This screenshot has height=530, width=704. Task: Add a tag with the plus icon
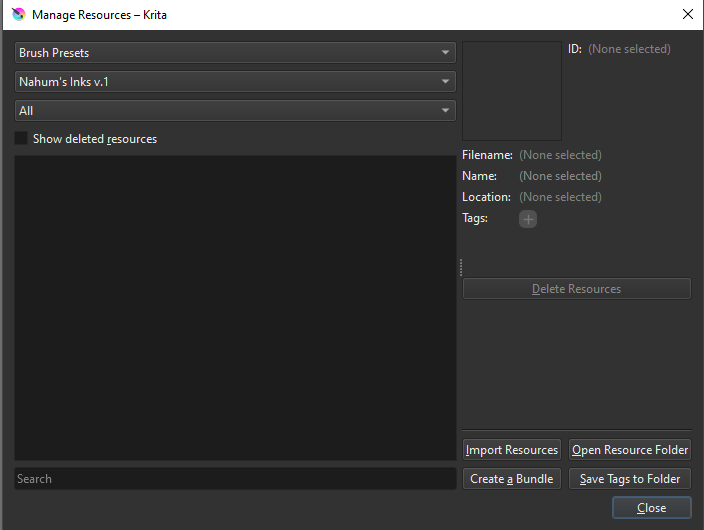pyautogui.click(x=527, y=219)
